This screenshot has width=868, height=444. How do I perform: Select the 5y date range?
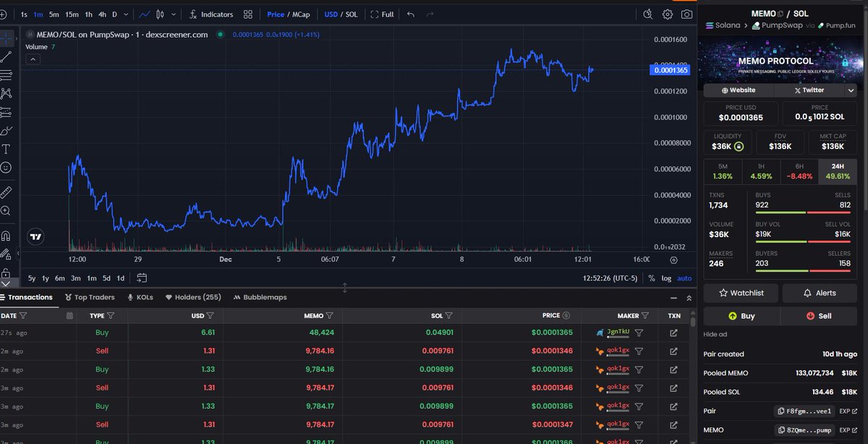click(32, 278)
